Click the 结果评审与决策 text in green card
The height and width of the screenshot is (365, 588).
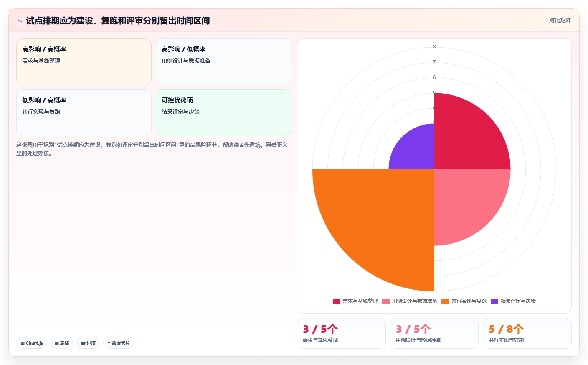[x=181, y=112]
